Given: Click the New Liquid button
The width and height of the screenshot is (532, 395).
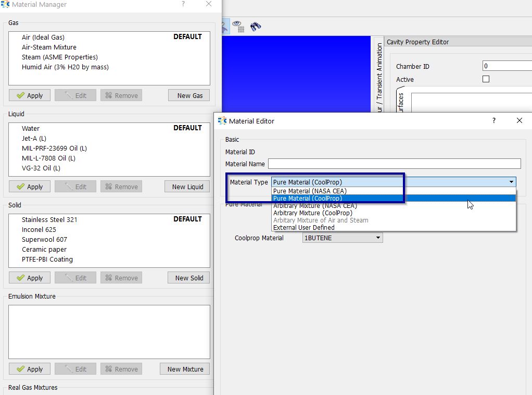Looking at the screenshot, I should [x=187, y=187].
